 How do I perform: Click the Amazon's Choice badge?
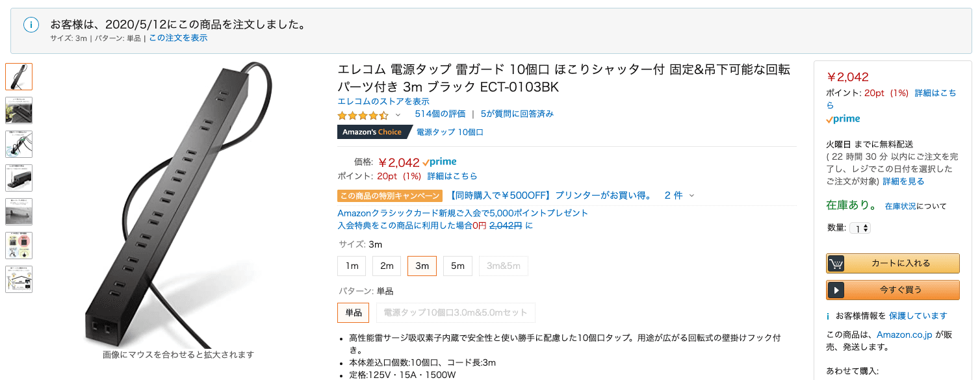[x=374, y=132]
